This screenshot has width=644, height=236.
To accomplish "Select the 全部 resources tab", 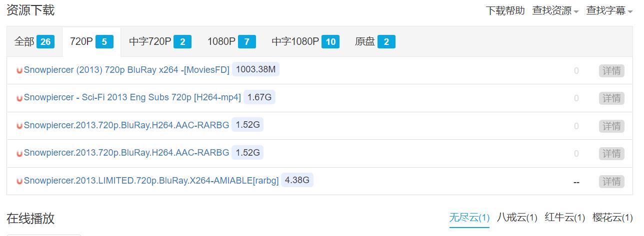I will (x=34, y=42).
